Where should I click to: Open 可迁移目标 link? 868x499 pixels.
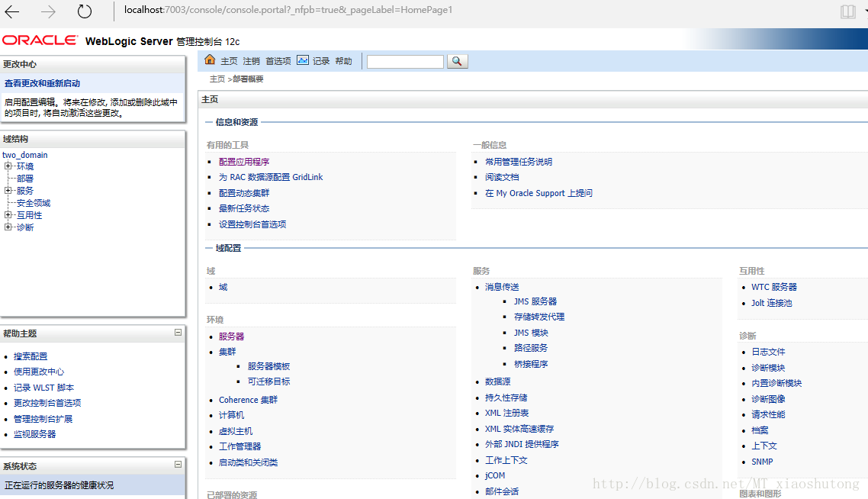(269, 381)
